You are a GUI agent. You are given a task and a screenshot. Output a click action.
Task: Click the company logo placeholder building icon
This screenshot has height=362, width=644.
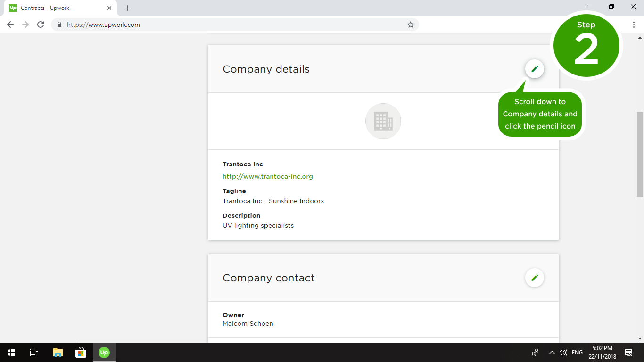point(383,121)
